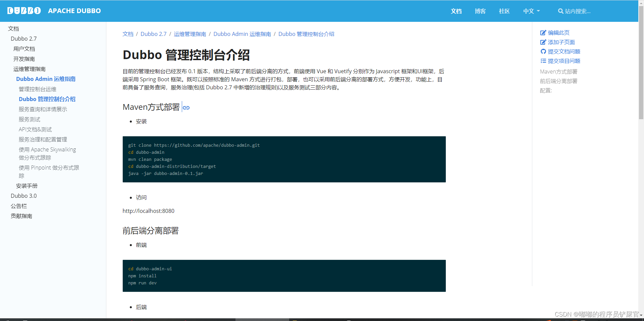Open 运维管理指南 in the sidebar
The width and height of the screenshot is (644, 321).
click(x=30, y=69)
